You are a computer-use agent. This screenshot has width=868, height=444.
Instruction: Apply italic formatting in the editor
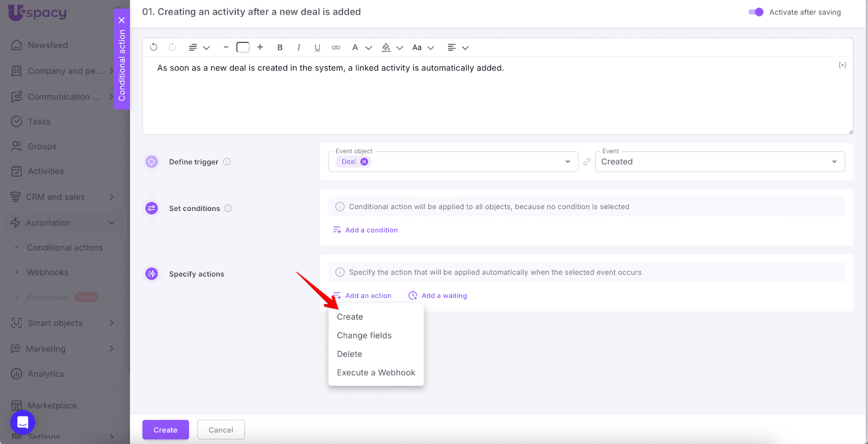pyautogui.click(x=298, y=47)
